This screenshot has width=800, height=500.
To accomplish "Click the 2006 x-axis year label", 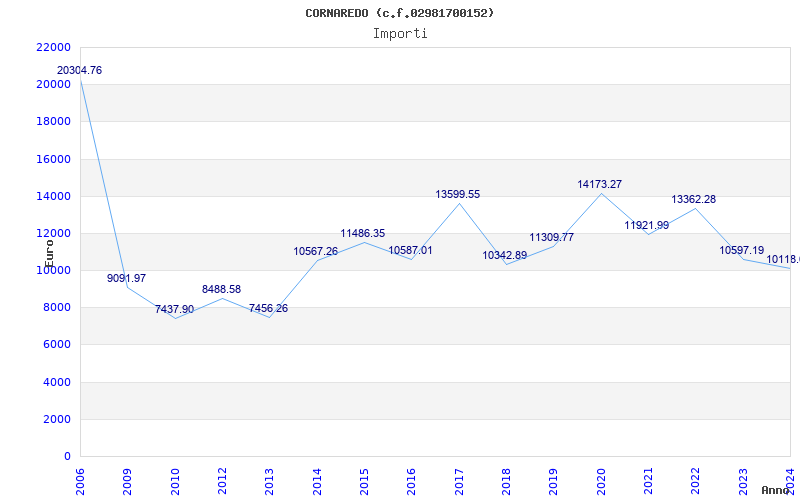I will [81, 481].
